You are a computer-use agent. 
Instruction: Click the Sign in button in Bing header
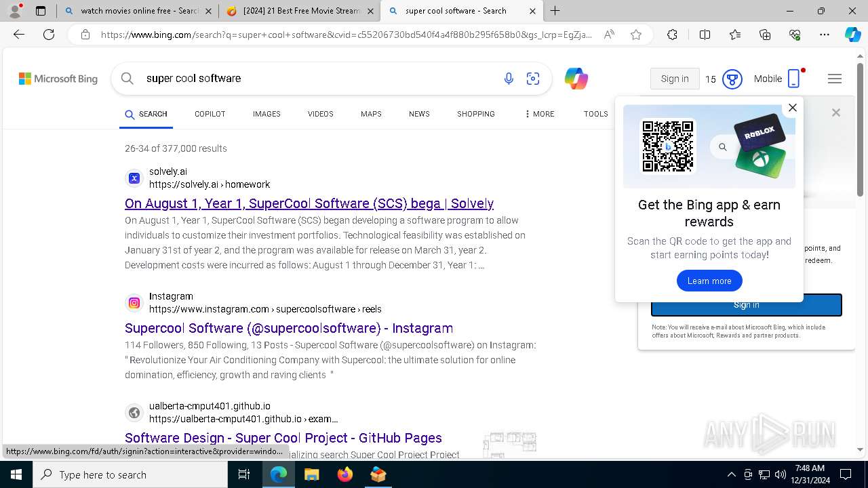[x=675, y=79]
